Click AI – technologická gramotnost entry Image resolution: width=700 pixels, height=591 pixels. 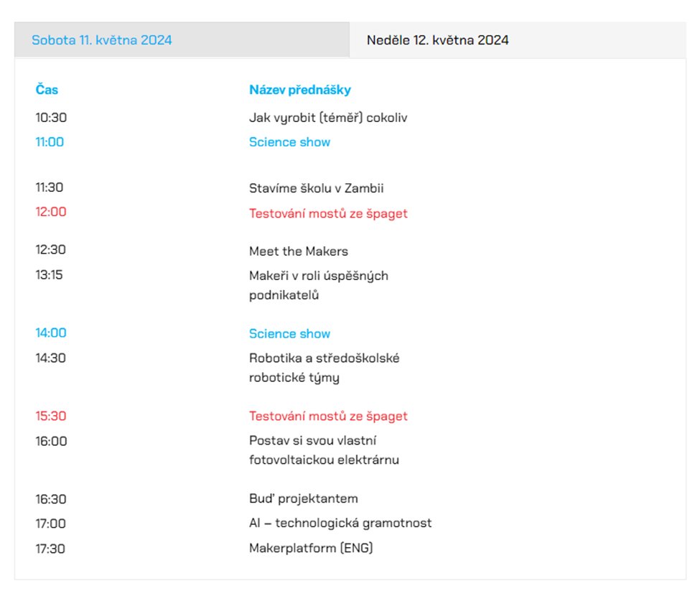pos(340,523)
